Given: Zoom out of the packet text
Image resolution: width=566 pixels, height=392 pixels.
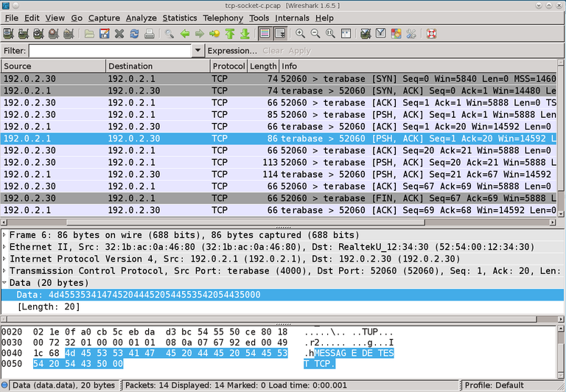Looking at the screenshot, I should click(315, 34).
